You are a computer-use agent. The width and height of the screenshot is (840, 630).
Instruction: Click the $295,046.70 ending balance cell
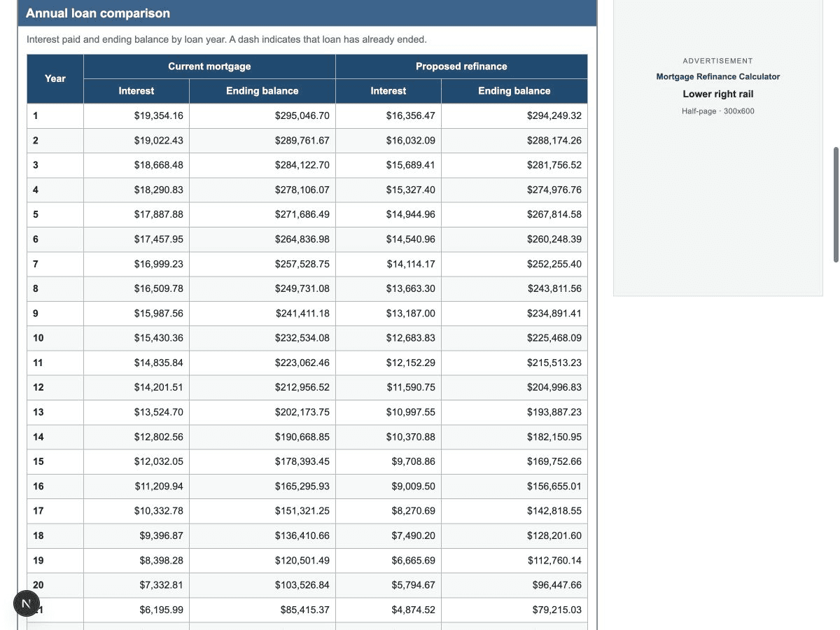pyautogui.click(x=262, y=116)
